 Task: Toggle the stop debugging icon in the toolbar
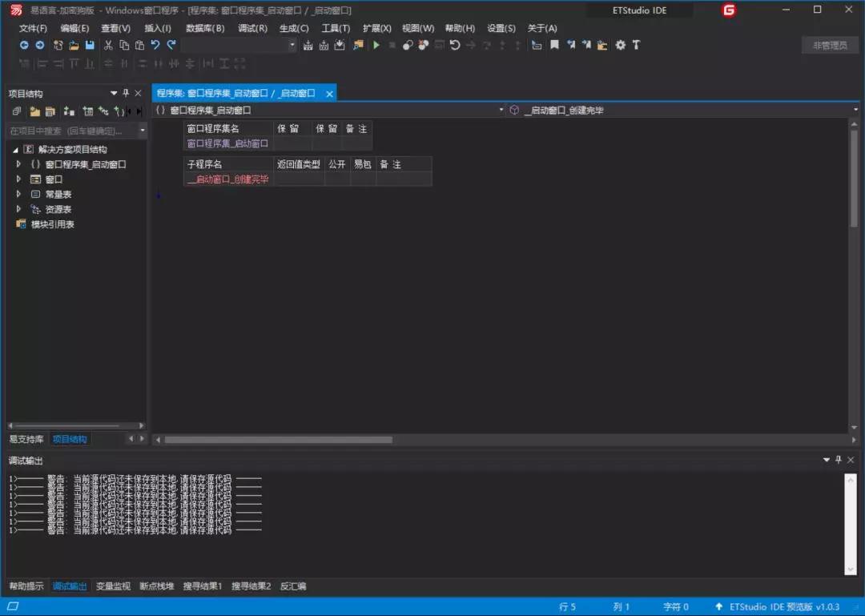point(392,46)
